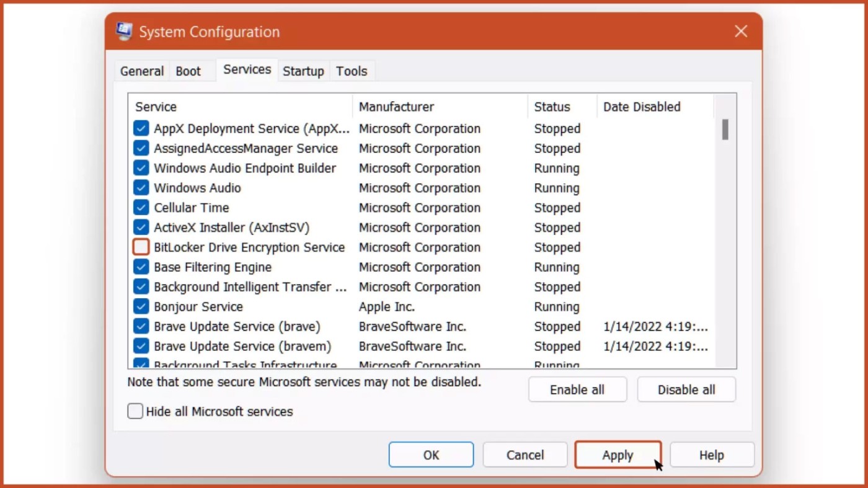Click the Cellular Time service name

click(x=192, y=208)
